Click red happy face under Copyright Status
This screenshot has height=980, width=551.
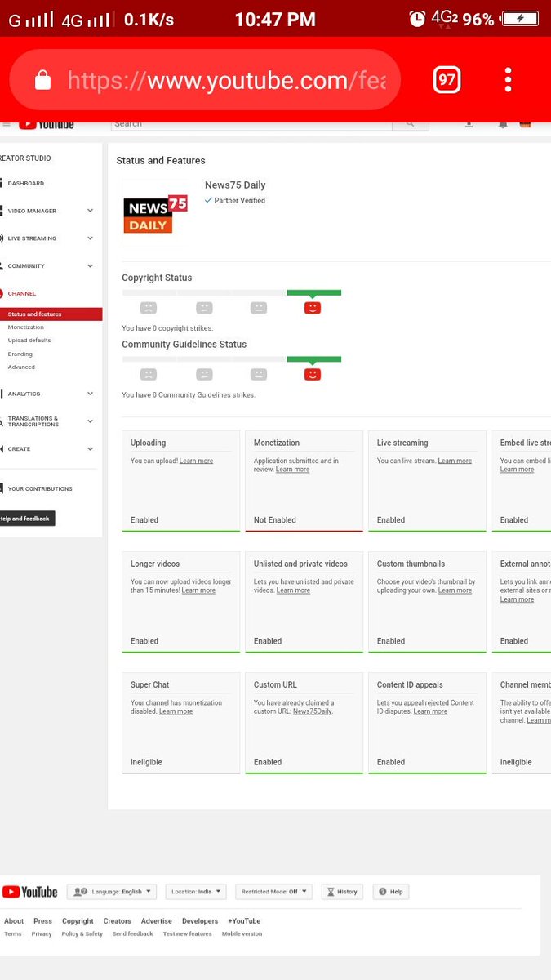[x=313, y=308]
